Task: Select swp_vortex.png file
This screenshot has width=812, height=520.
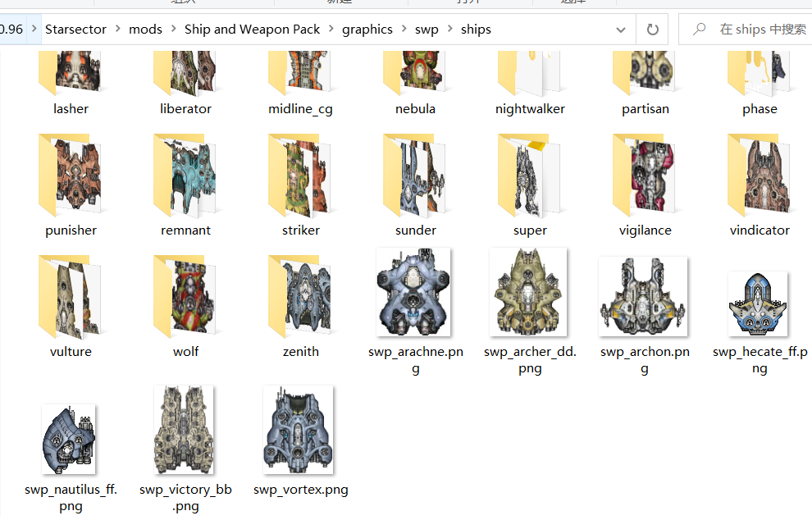Action: 300,430
